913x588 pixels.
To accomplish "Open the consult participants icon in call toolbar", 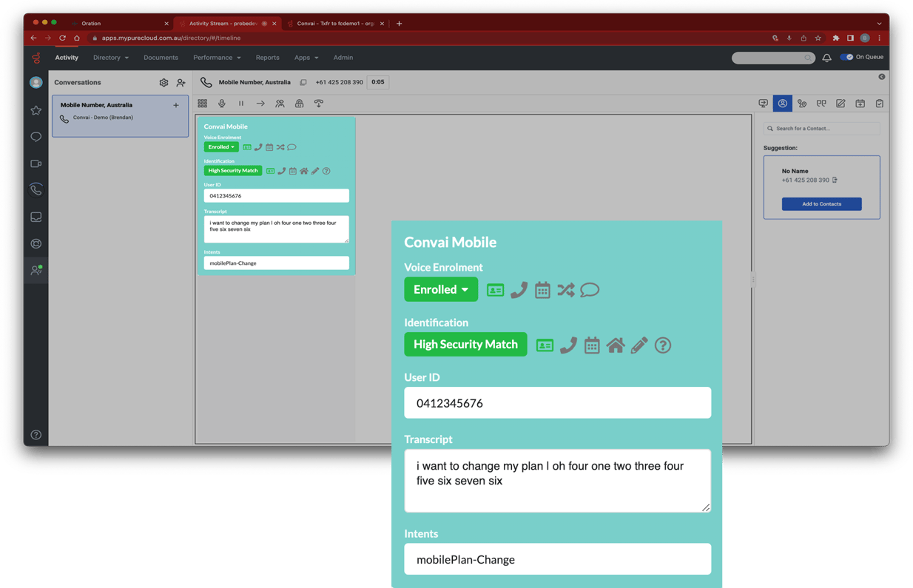I will (280, 104).
